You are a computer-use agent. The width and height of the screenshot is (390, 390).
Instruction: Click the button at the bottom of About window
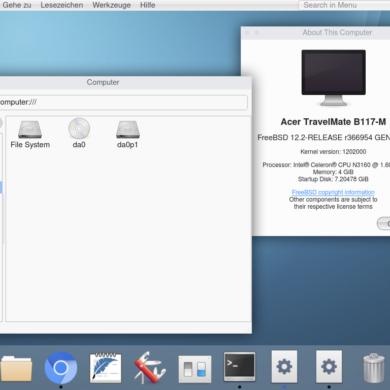tap(383, 223)
